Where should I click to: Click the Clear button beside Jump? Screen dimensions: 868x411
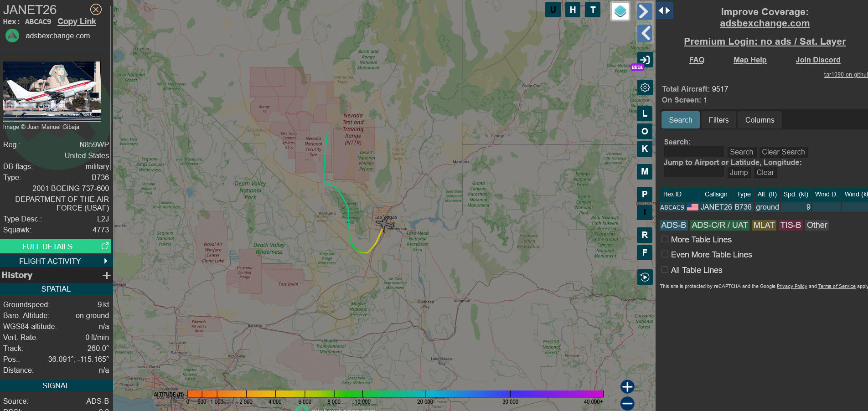click(765, 172)
